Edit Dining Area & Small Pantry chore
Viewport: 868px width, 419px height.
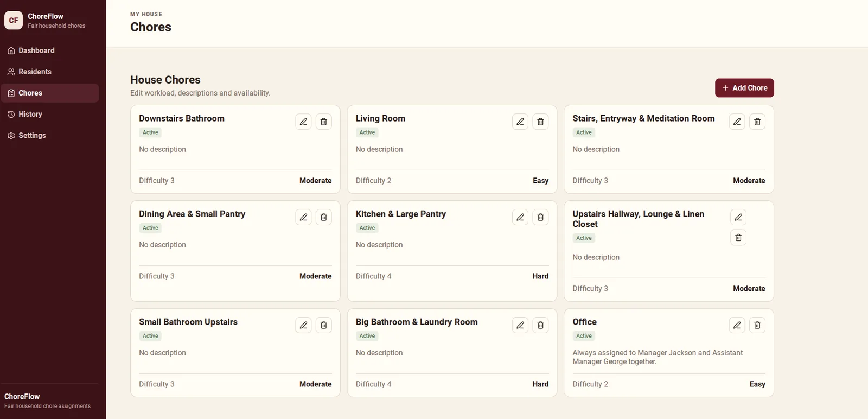pos(303,217)
